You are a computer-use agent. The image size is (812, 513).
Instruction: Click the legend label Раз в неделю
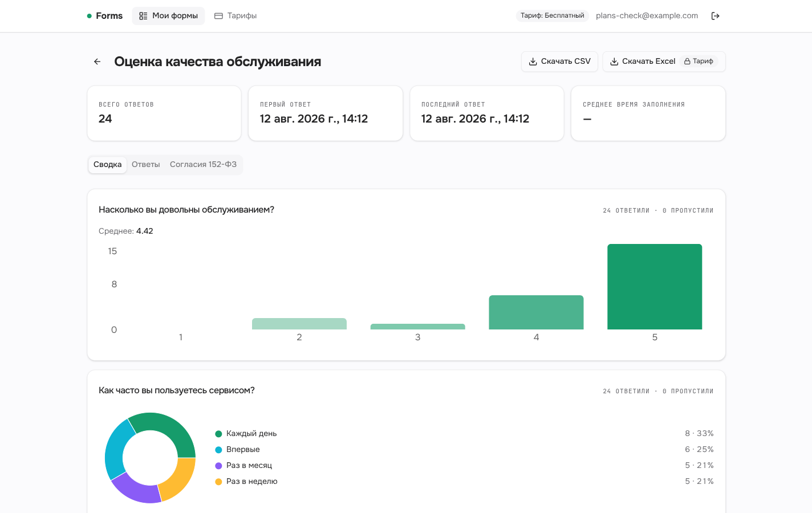tap(252, 482)
